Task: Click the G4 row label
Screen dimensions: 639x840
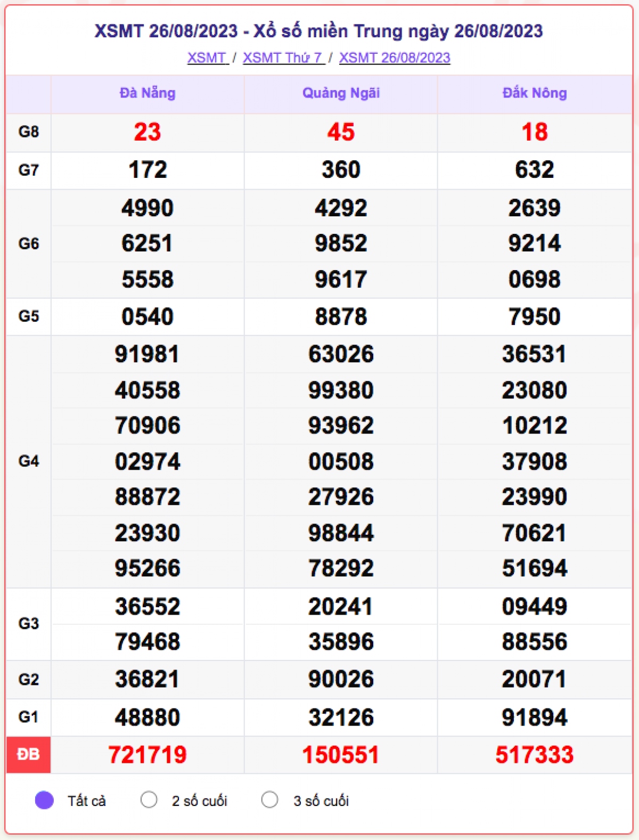Action: (x=29, y=461)
